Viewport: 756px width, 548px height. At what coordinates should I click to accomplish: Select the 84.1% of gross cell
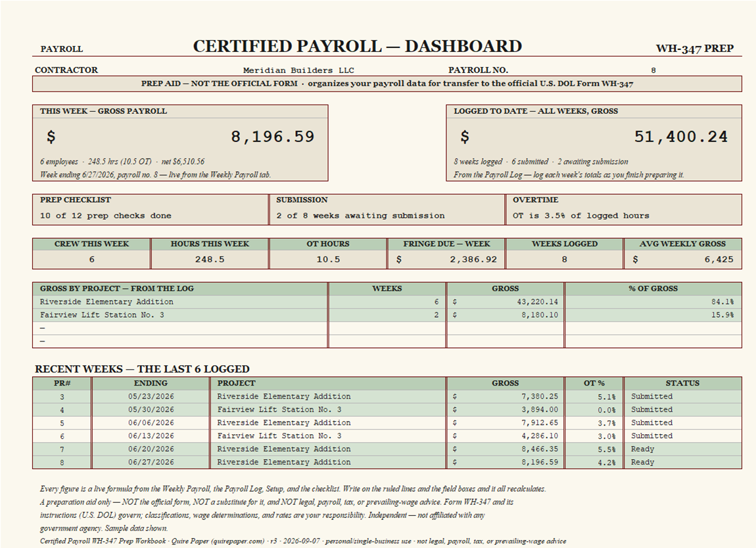653,302
